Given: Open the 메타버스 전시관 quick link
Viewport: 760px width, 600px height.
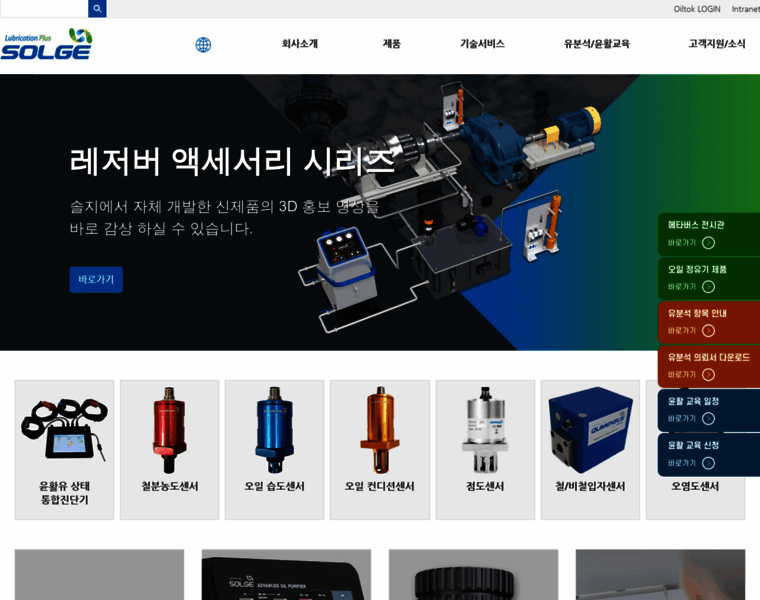Looking at the screenshot, I should click(709, 234).
